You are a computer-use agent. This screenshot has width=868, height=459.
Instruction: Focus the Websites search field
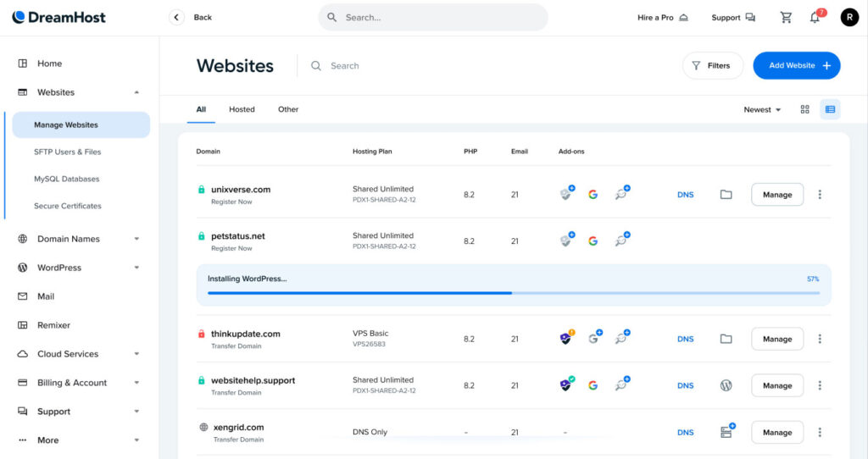(345, 66)
